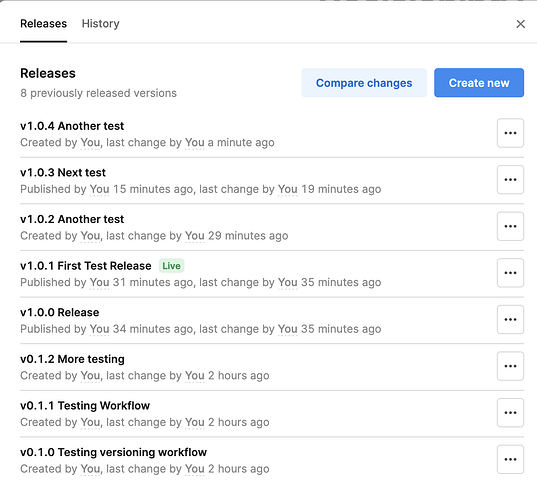Screen dimensions: 537x500
Task: Open options menu for v1.0.4 Another test
Action: (510, 133)
